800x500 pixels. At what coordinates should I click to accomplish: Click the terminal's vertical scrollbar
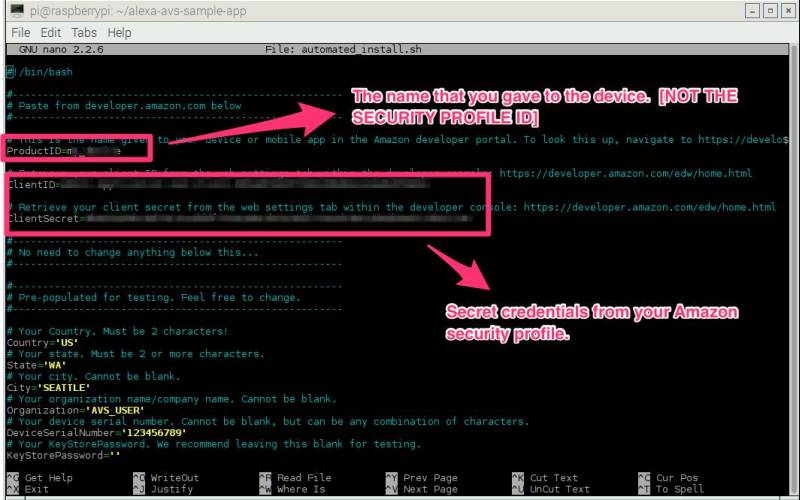click(x=794, y=268)
